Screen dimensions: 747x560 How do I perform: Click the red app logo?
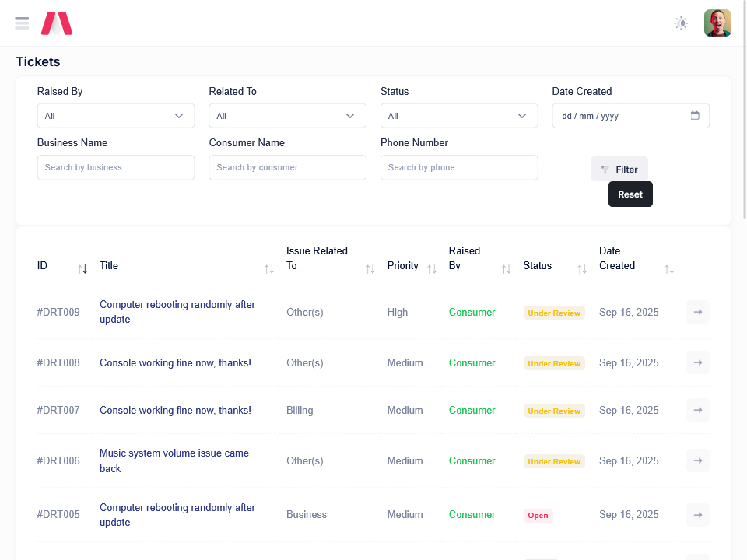(57, 23)
